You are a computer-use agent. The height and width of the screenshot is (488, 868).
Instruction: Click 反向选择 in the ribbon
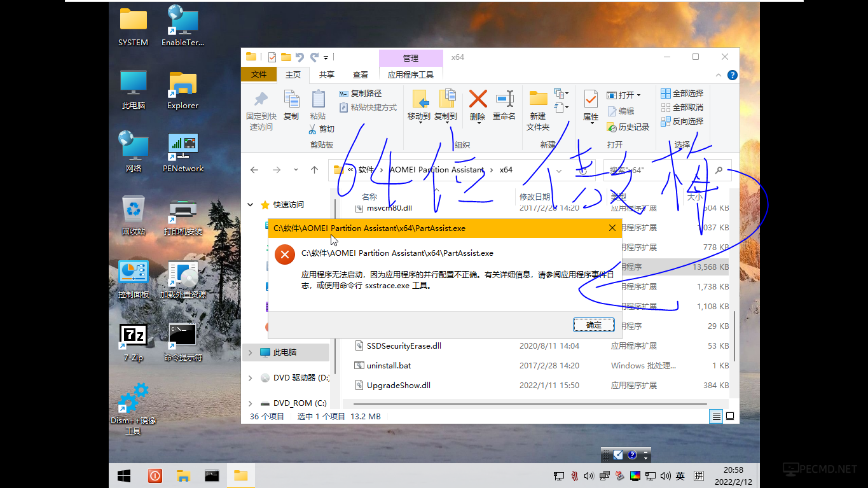point(682,121)
